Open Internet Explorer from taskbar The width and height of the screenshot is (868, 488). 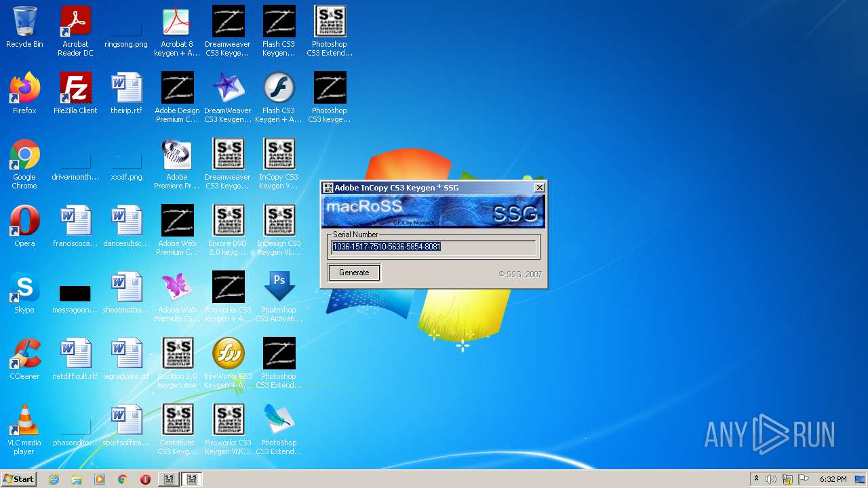coord(54,479)
